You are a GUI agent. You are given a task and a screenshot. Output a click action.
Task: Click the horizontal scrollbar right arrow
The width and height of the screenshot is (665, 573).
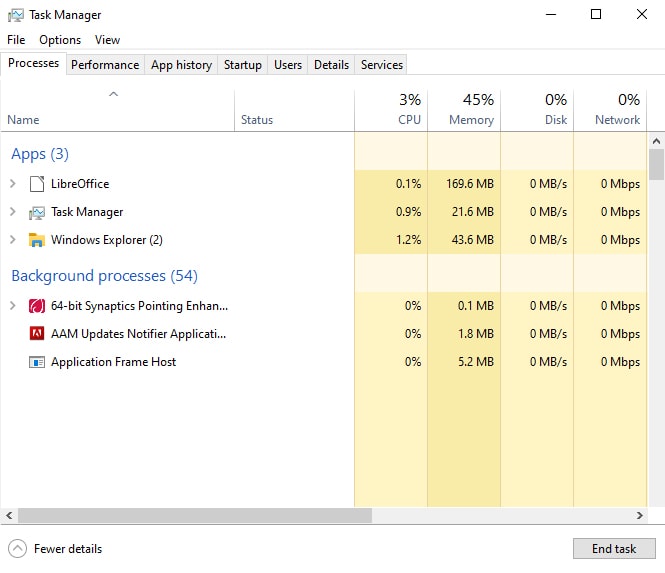click(x=640, y=515)
